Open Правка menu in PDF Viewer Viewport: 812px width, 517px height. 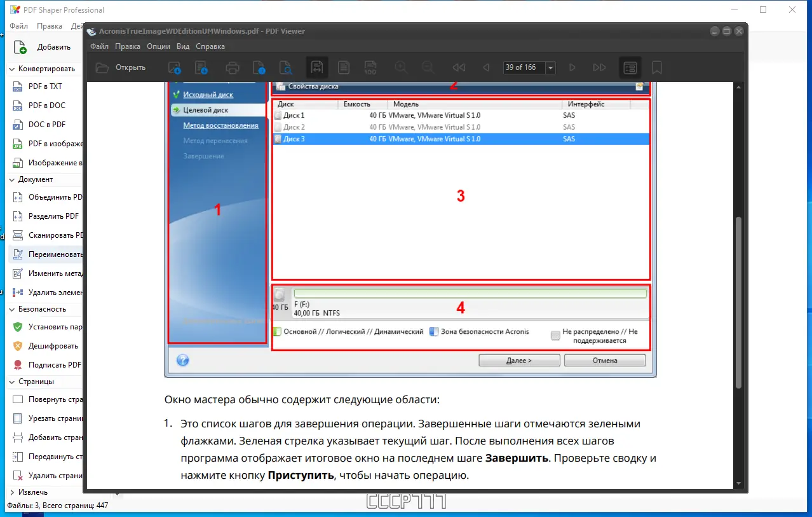128,46
